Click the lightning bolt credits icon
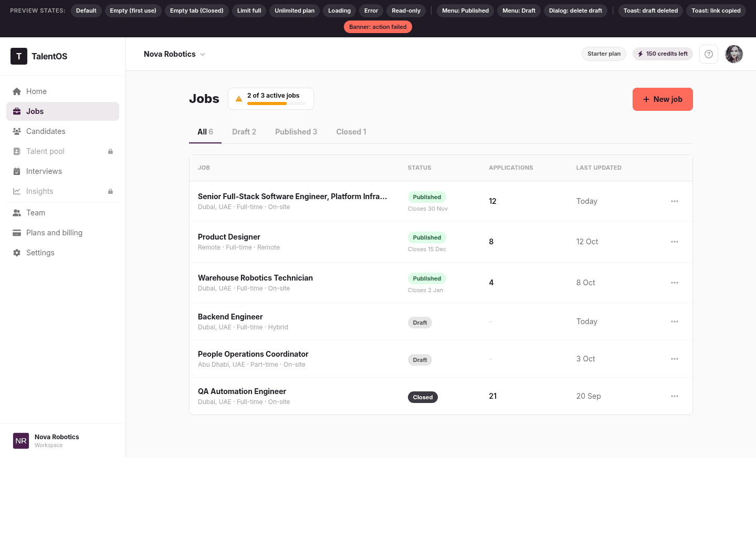 tap(640, 54)
